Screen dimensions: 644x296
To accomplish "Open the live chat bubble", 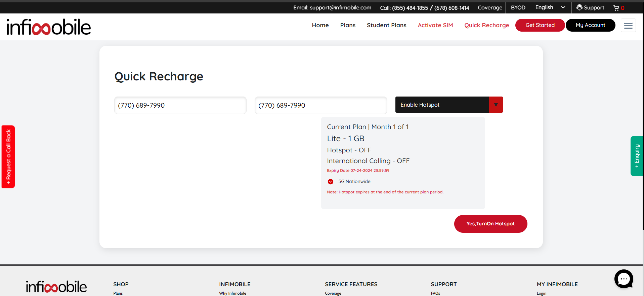I will (624, 279).
